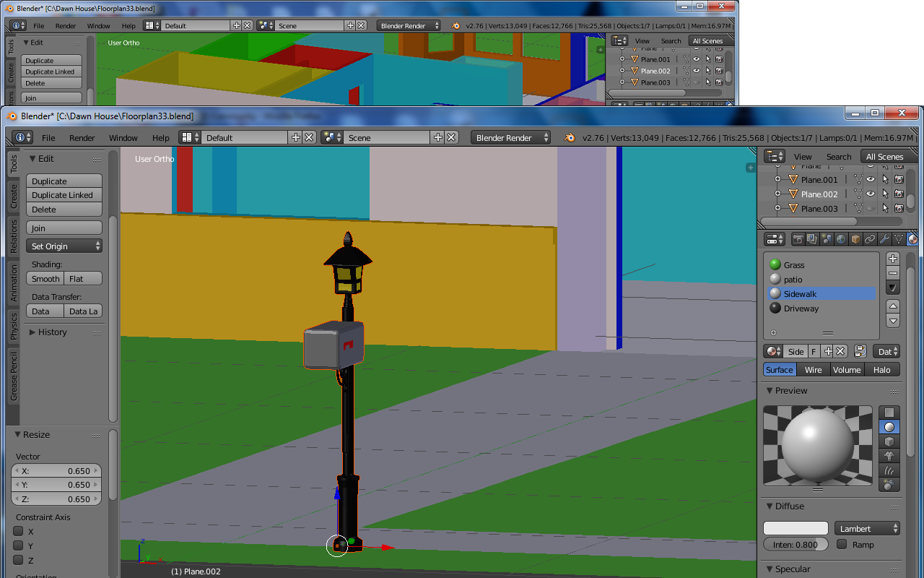This screenshot has height=578, width=924.
Task: Collapse the Preview panel
Action: point(770,391)
